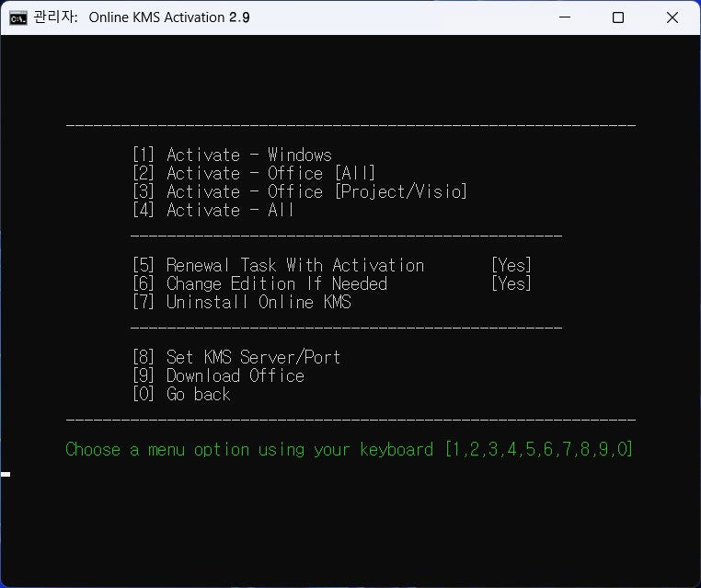The height and width of the screenshot is (588, 701).
Task: Place focus at the blinking console cursor
Action: tap(6, 474)
